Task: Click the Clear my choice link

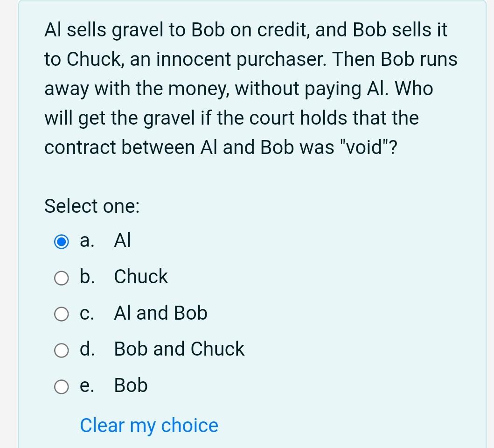Action: [x=148, y=425]
